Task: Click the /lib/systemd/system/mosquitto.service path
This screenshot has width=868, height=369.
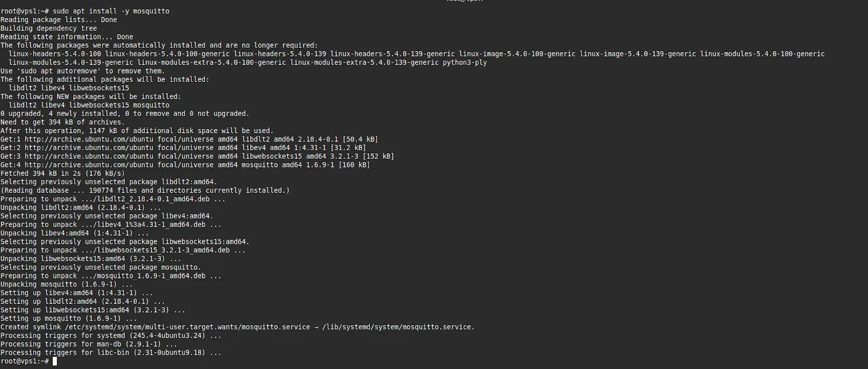Action: [x=398, y=327]
